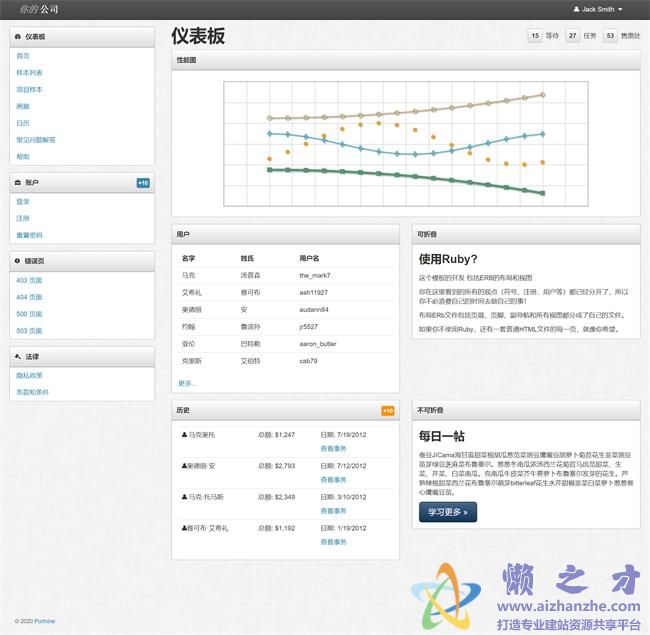Click the 27 任务 counter

(x=581, y=36)
